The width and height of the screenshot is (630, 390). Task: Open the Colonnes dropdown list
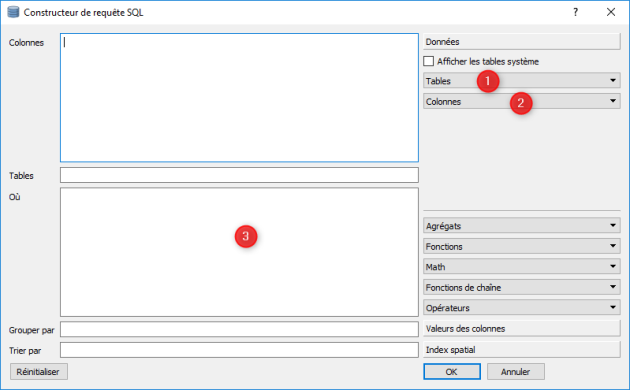point(522,101)
